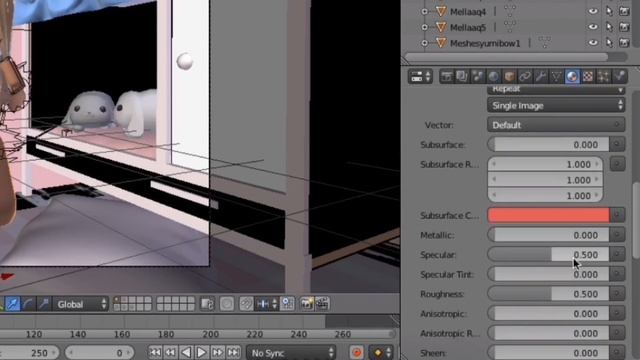Click the end frame 250 field
This screenshot has width=640, height=360.
[x=29, y=353]
